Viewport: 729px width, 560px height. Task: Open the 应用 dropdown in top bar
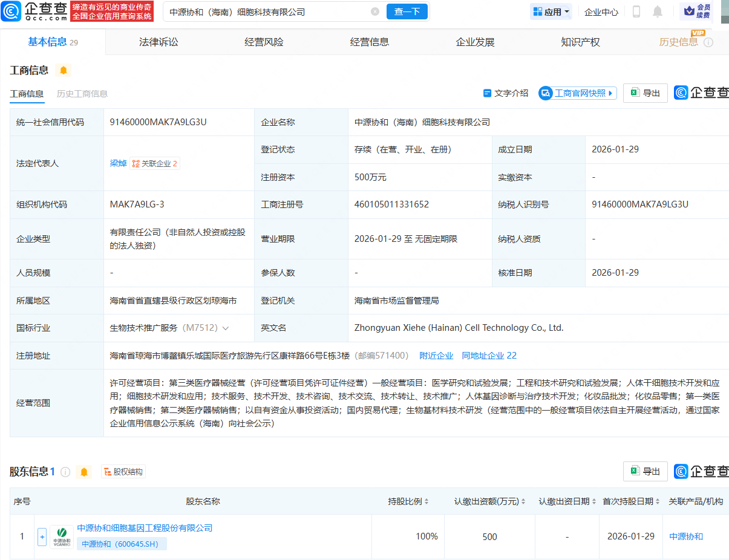click(x=550, y=11)
